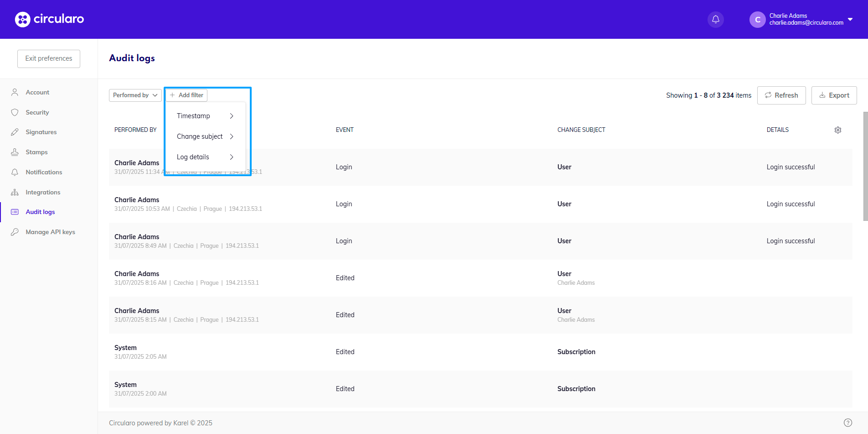The height and width of the screenshot is (434, 868).
Task: Expand the Performed by filter dropdown
Action: (135, 95)
